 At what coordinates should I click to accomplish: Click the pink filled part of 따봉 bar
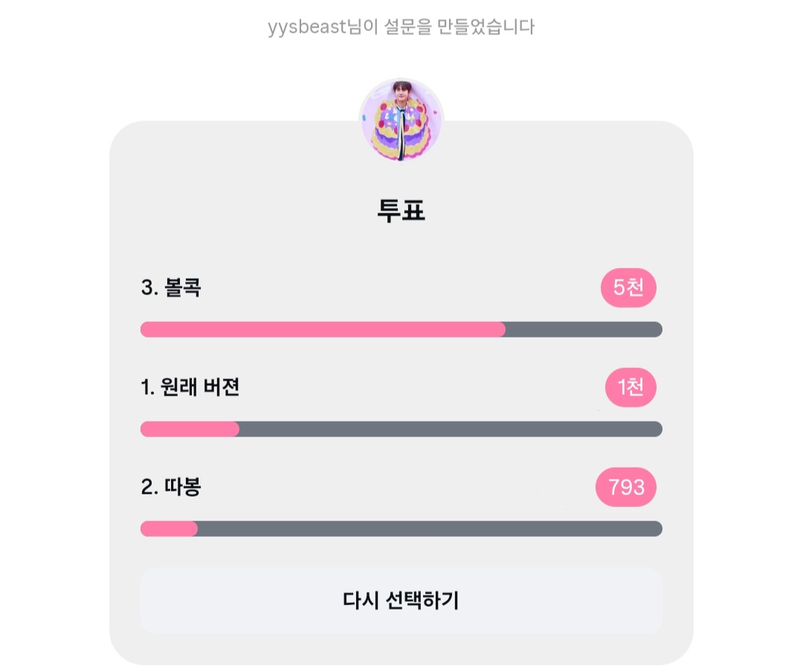(x=169, y=529)
